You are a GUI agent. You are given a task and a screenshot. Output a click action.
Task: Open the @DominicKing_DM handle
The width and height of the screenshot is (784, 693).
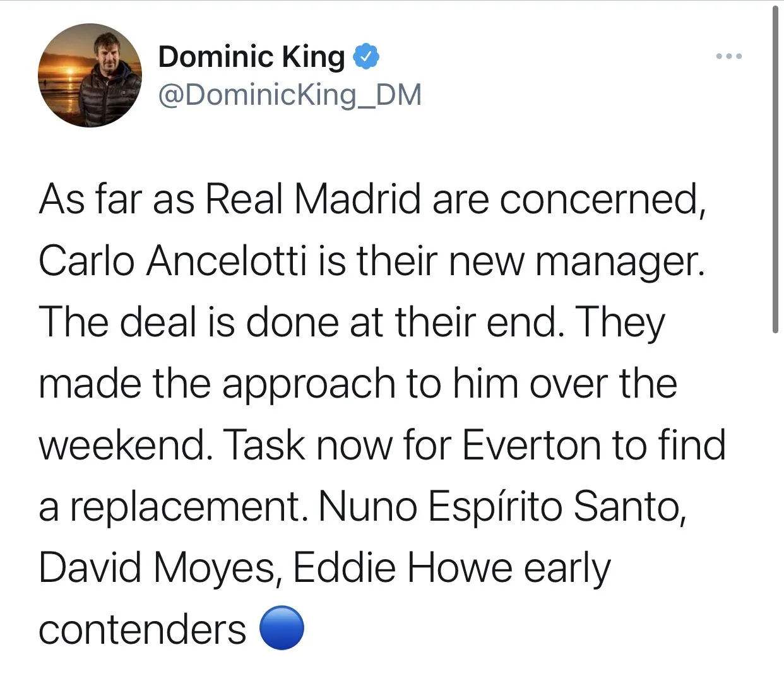click(x=290, y=95)
